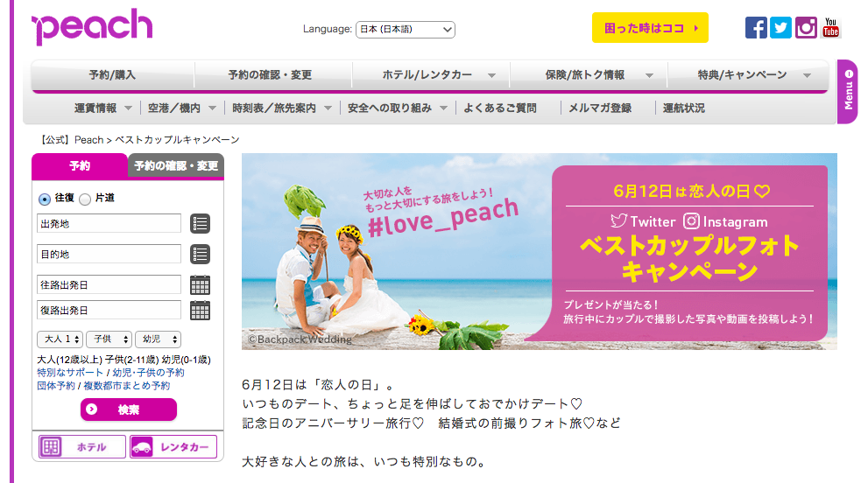Viewport: 868px width, 483px height.
Task: Open Peach's Instagram page icon
Action: coord(806,27)
